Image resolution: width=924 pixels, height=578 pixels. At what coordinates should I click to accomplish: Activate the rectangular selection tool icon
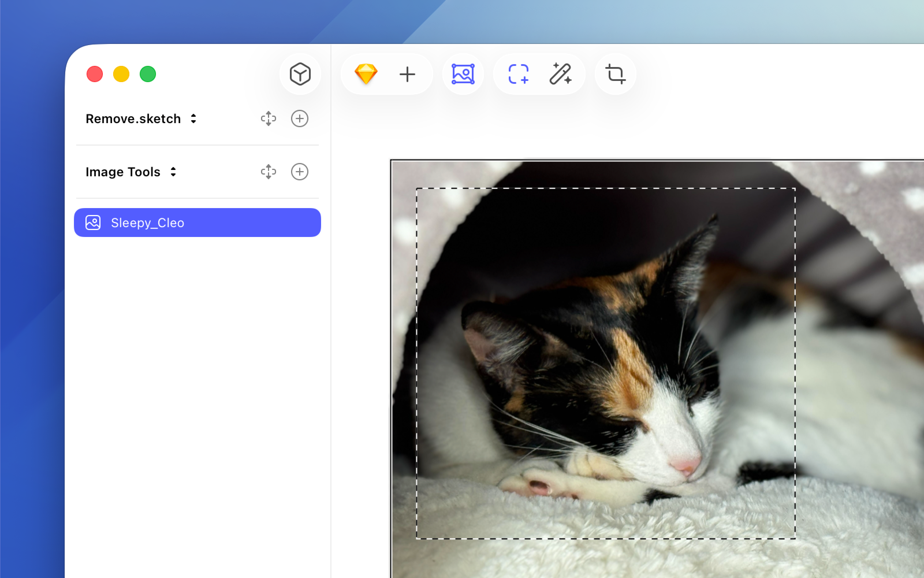click(519, 74)
